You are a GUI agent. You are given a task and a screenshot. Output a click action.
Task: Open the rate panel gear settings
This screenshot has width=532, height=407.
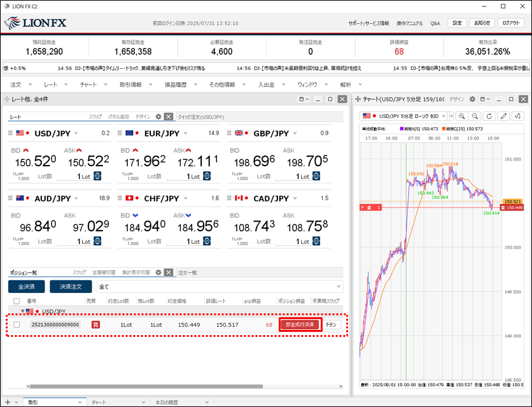point(158,117)
